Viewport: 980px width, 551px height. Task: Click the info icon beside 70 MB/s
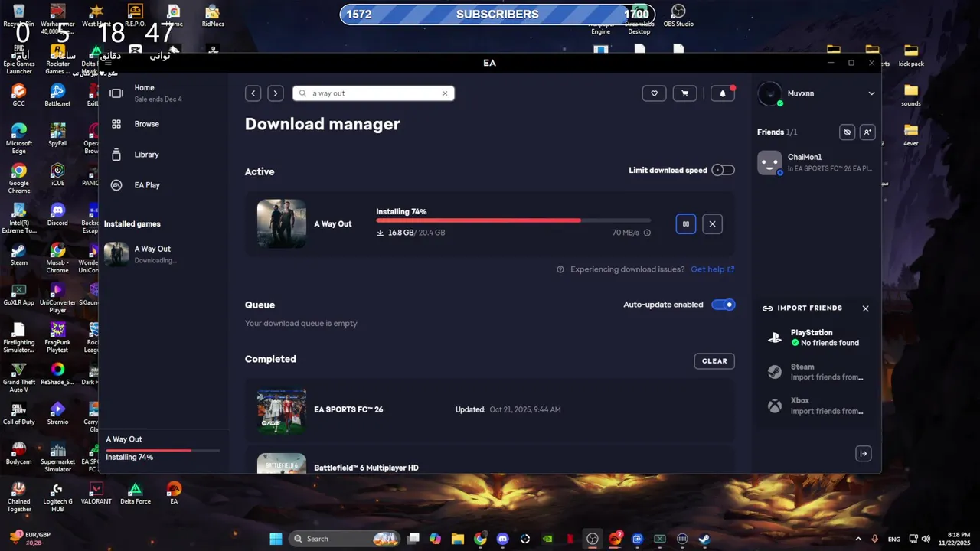[647, 233]
